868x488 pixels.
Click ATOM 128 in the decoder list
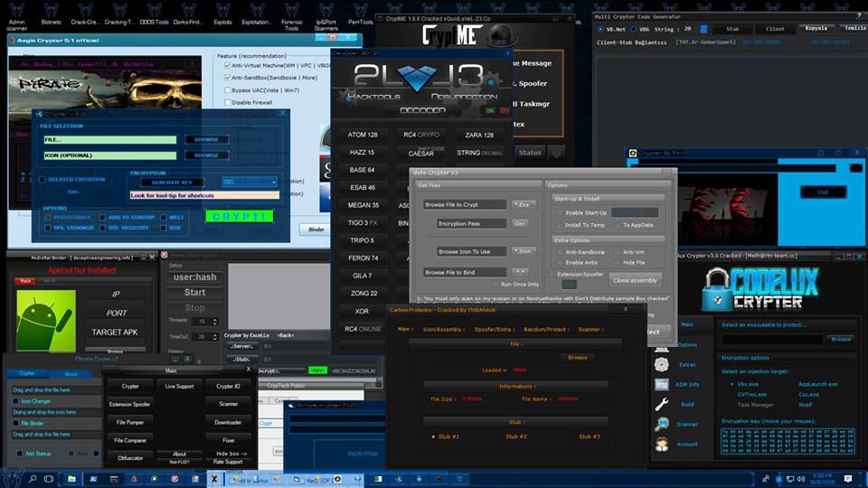pos(363,135)
